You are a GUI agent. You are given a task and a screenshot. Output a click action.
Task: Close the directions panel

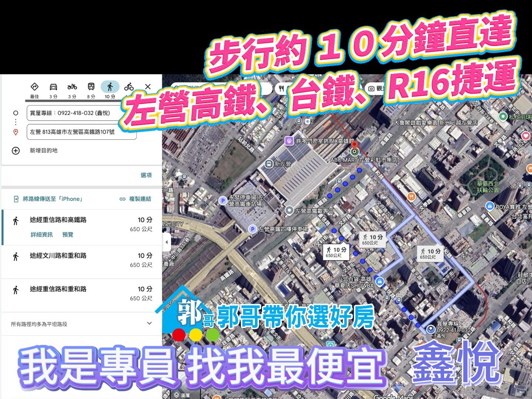[x=148, y=87]
